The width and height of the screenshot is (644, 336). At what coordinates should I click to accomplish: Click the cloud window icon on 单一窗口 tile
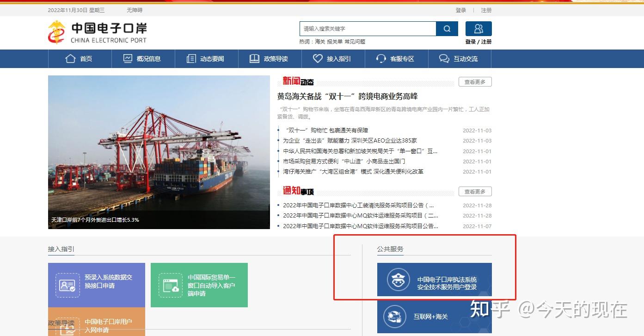(x=171, y=285)
